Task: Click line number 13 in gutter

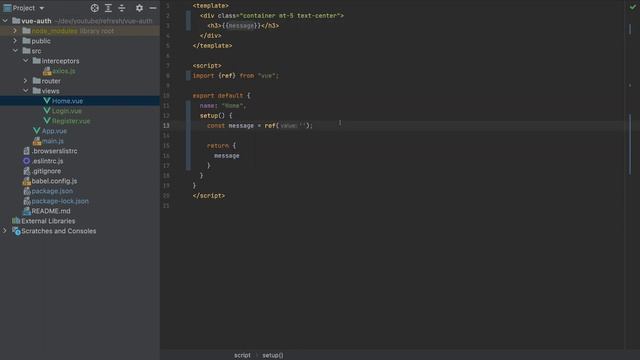Action: (x=167, y=125)
